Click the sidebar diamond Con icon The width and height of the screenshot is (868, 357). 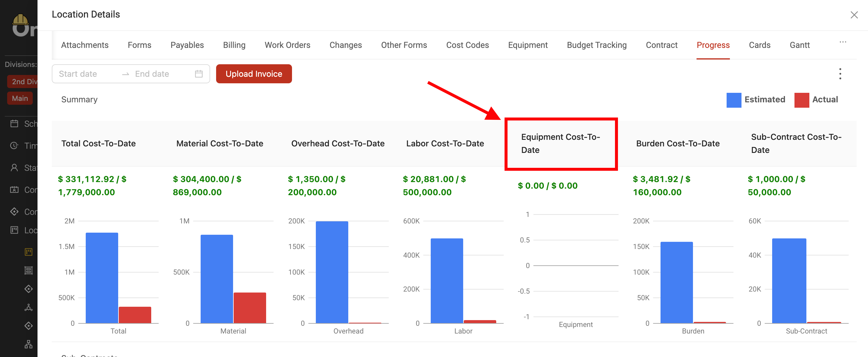[14, 212]
